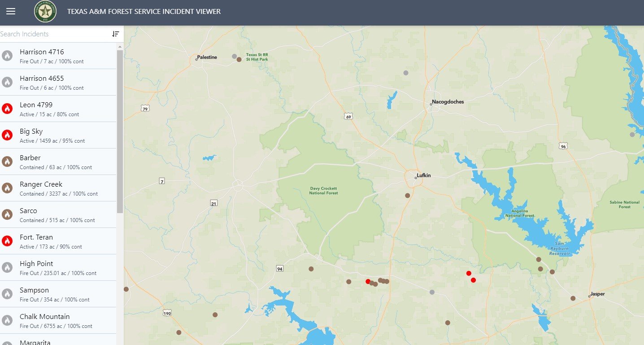Click the brown marker west of Jasper

tap(573, 298)
